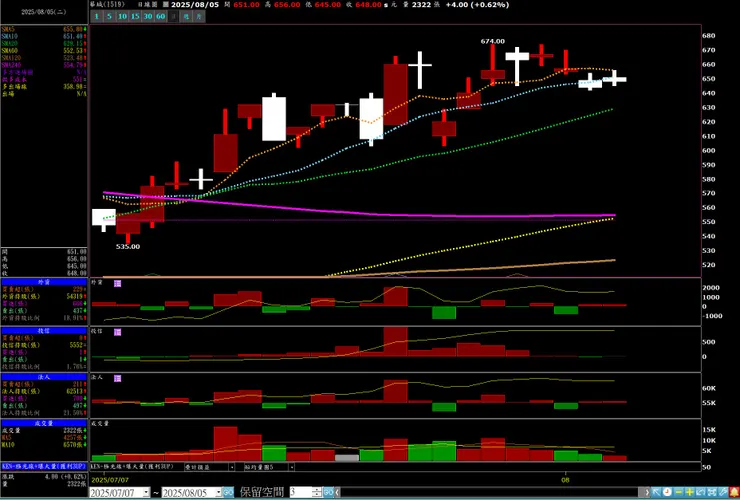
Task: Click the alert bell icon
Action: click(734, 492)
